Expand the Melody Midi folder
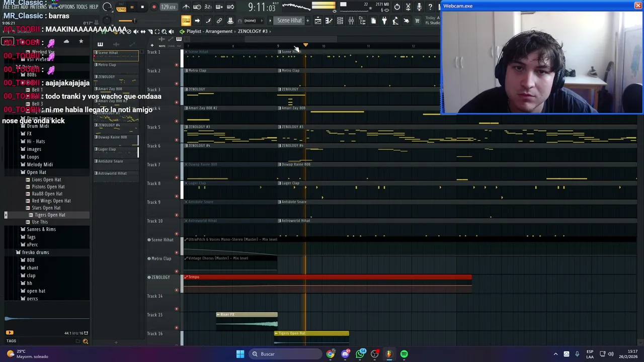The width and height of the screenshot is (644, 362). [x=40, y=164]
